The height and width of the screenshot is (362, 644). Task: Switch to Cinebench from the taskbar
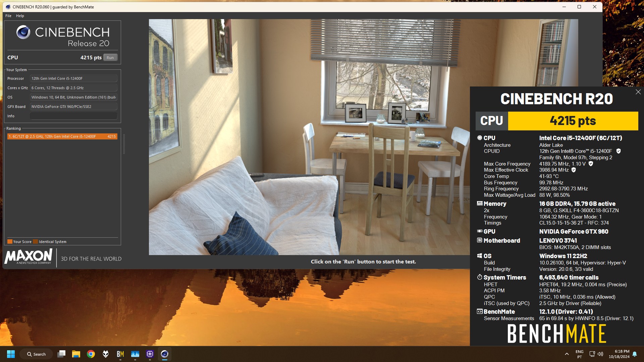(x=165, y=354)
